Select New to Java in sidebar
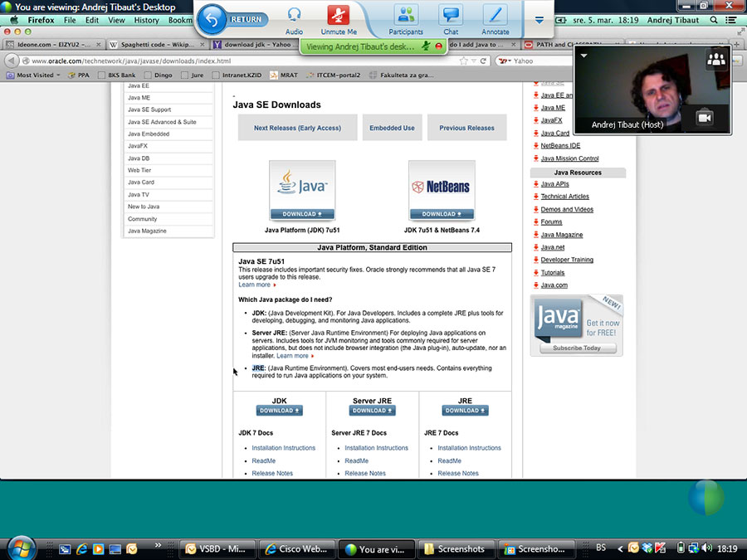747x560 pixels. pyautogui.click(x=144, y=207)
